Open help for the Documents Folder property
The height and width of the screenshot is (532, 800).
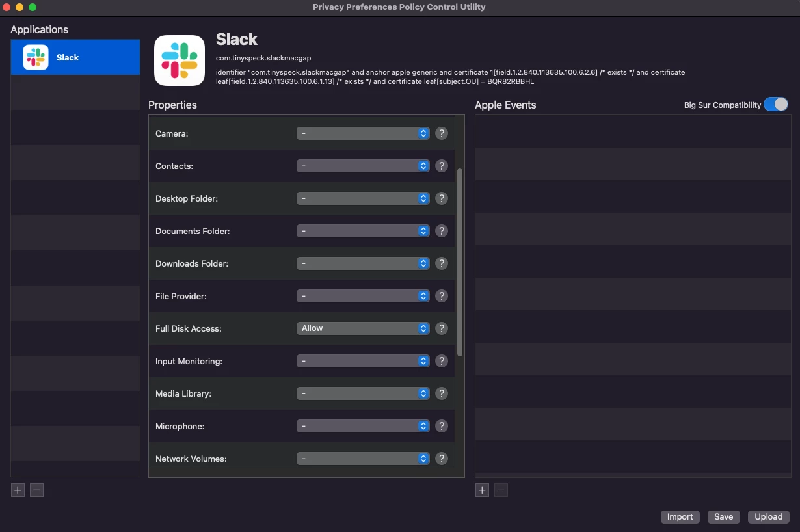[442, 231]
